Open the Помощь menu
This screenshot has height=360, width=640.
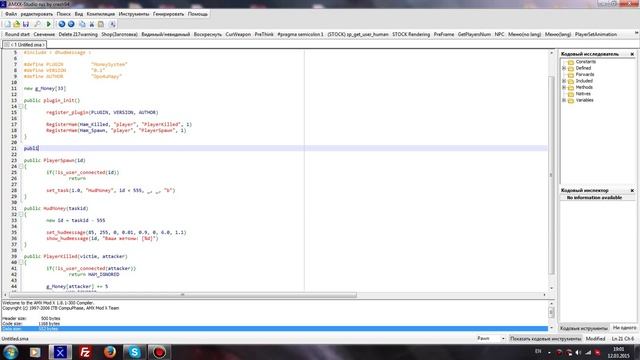coord(198,14)
